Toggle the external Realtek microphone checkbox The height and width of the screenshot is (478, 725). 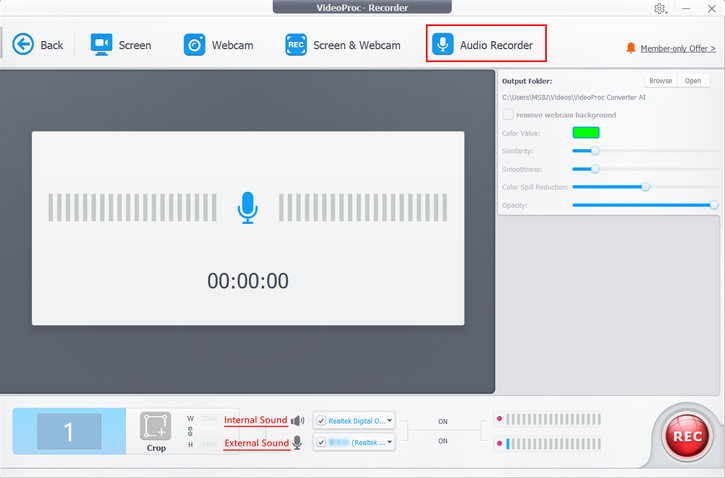[321, 442]
